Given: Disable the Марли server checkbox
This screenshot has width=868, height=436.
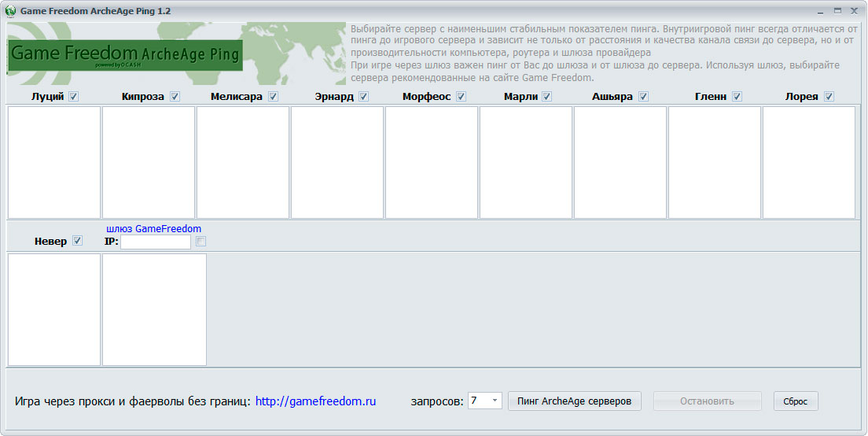Looking at the screenshot, I should (547, 96).
